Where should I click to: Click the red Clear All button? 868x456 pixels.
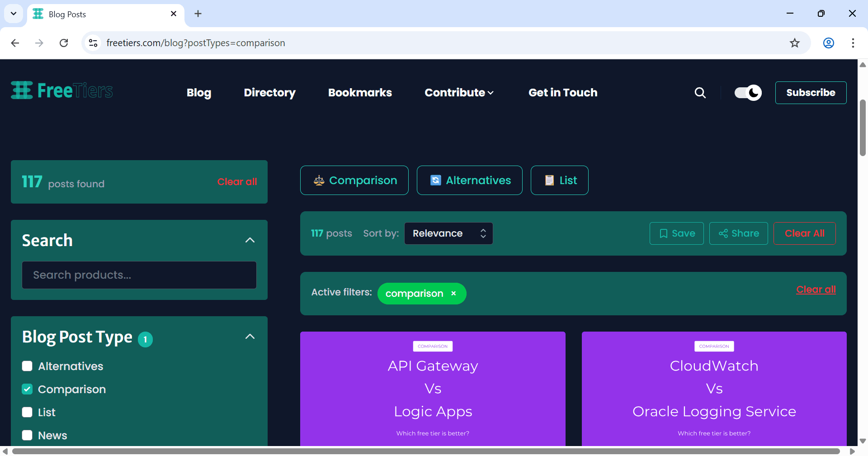pos(804,233)
